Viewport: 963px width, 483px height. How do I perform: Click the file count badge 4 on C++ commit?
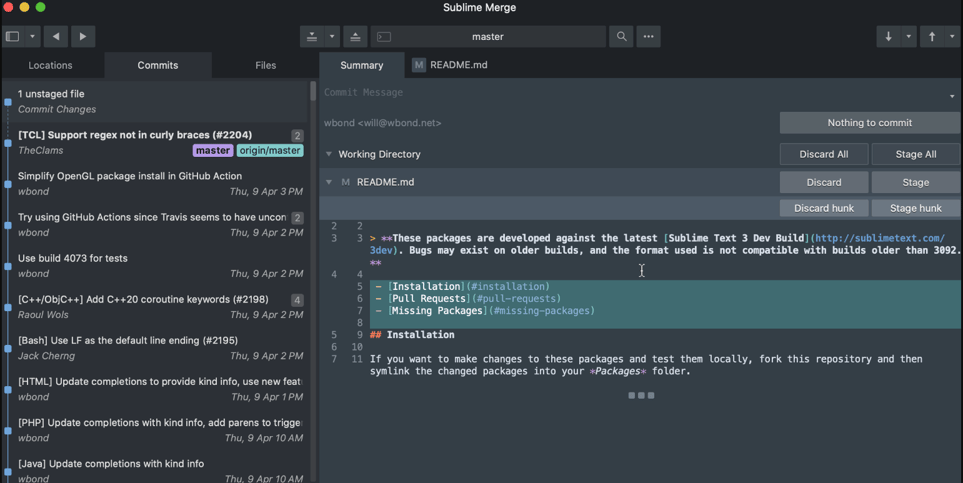(x=297, y=300)
